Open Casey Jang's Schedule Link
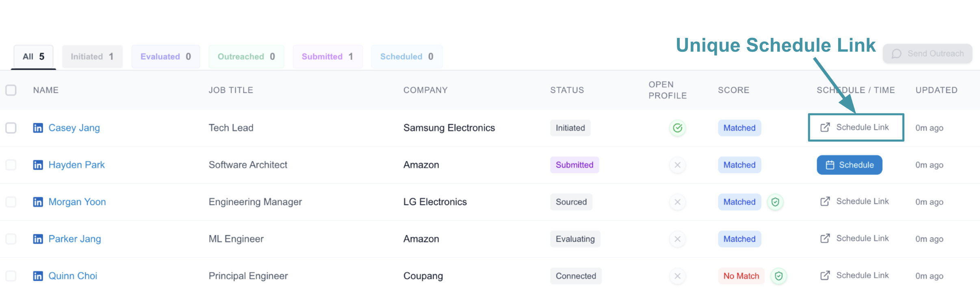 pyautogui.click(x=855, y=128)
